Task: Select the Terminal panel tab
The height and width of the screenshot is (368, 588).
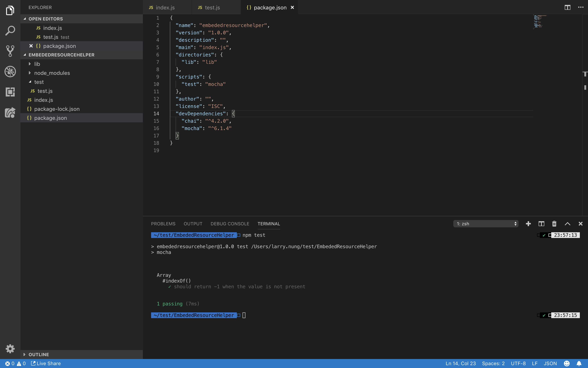Action: tap(269, 224)
